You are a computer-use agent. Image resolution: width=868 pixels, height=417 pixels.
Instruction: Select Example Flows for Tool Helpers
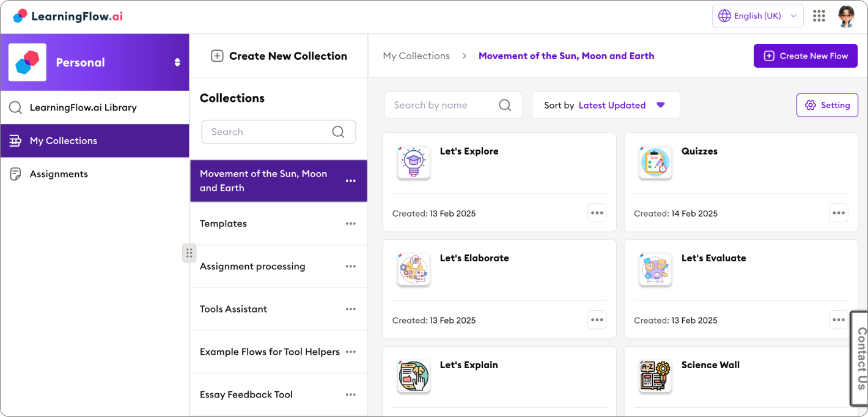pyautogui.click(x=279, y=352)
